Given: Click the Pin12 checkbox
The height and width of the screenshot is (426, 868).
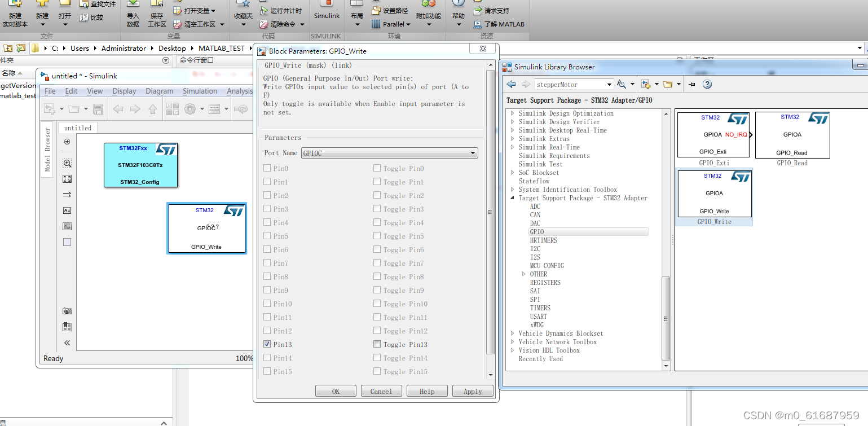Looking at the screenshot, I should tap(267, 331).
